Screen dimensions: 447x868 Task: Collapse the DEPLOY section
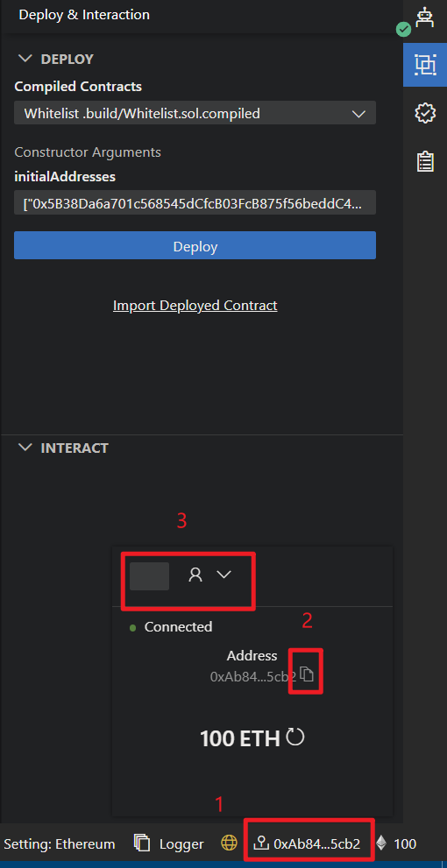tap(25, 59)
